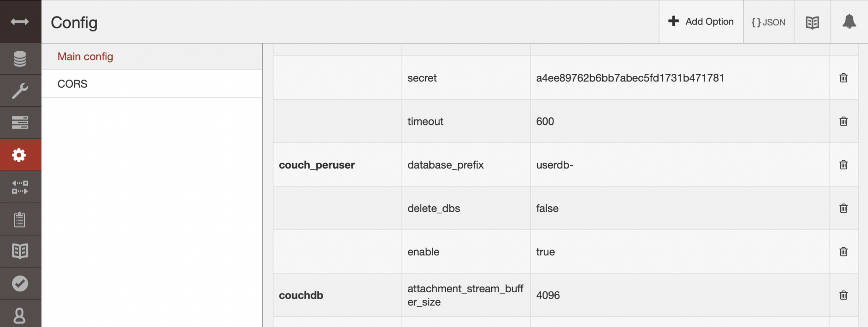Screen dimensions: 868x327
Task: Click the timeout value 600 to edit
Action: click(545, 121)
